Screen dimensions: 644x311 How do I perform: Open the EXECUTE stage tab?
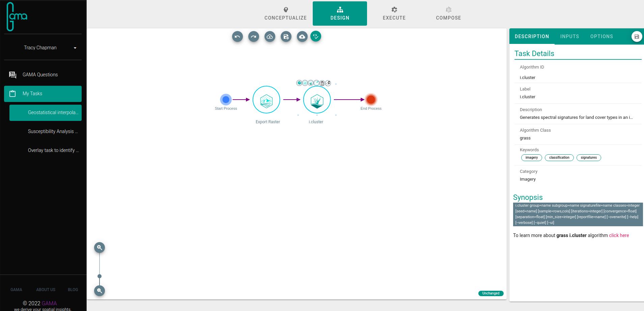(394, 14)
